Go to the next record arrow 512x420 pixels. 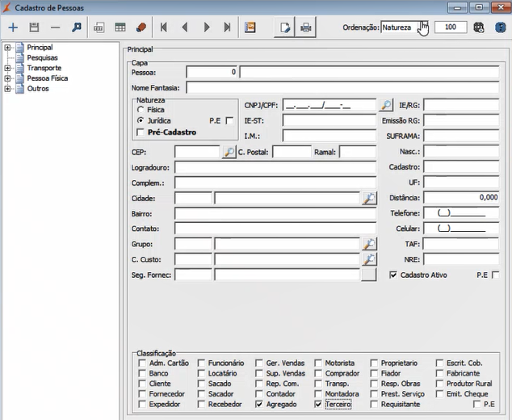coord(207,27)
